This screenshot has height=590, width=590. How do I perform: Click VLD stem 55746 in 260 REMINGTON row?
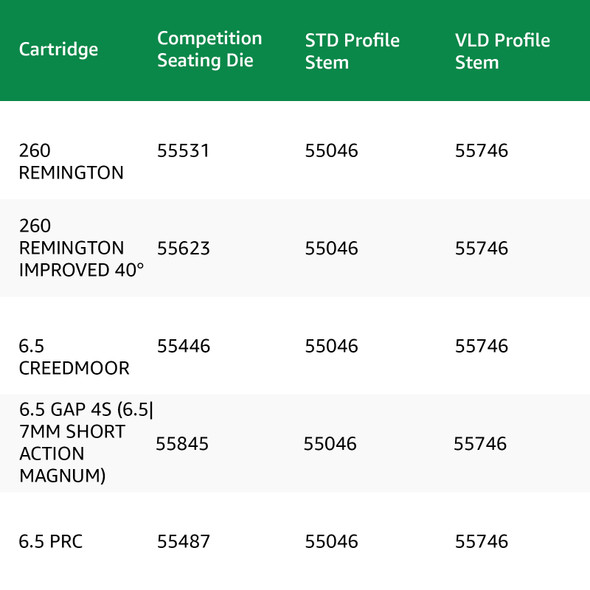[x=481, y=151]
